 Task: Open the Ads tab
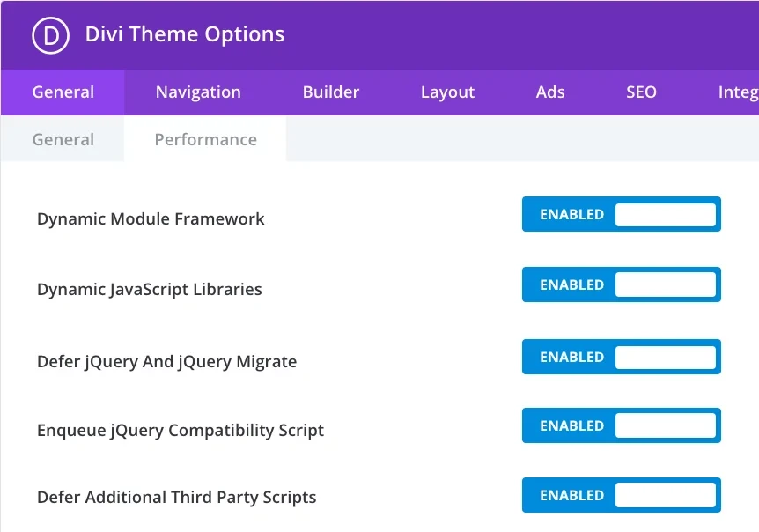[550, 92]
